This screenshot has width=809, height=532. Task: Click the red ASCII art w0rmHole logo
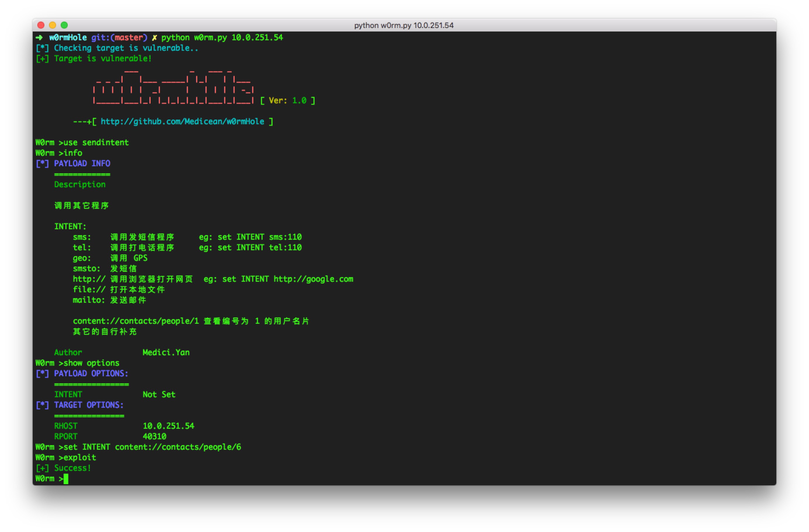pyautogui.click(x=173, y=88)
